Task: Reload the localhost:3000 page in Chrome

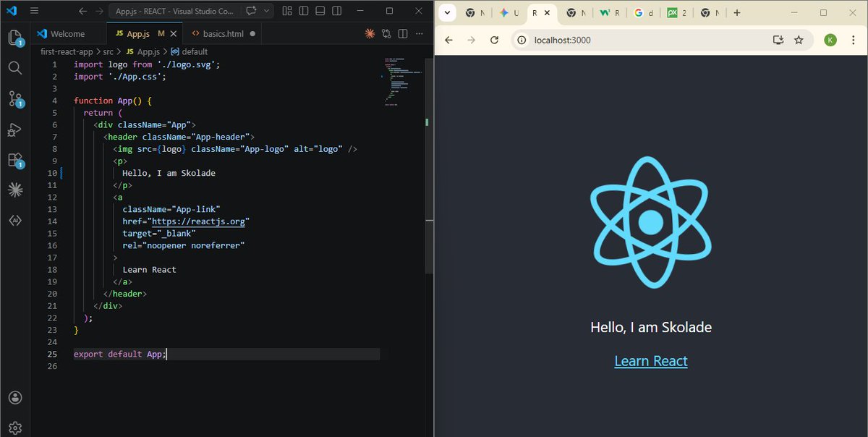Action: click(x=495, y=40)
